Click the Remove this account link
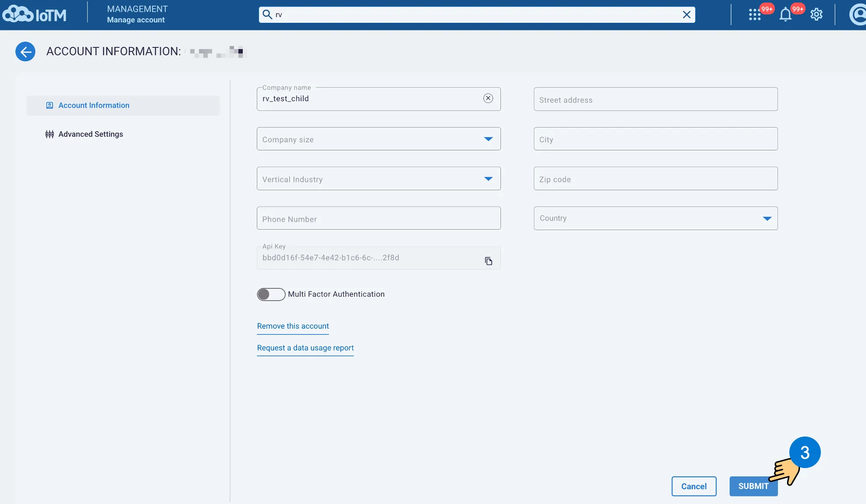The height and width of the screenshot is (504, 866). point(293,326)
